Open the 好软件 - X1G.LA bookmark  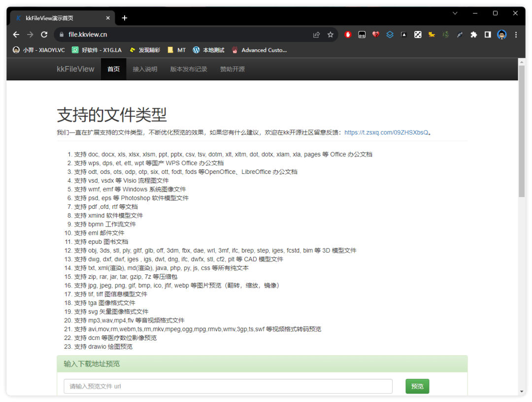97,50
